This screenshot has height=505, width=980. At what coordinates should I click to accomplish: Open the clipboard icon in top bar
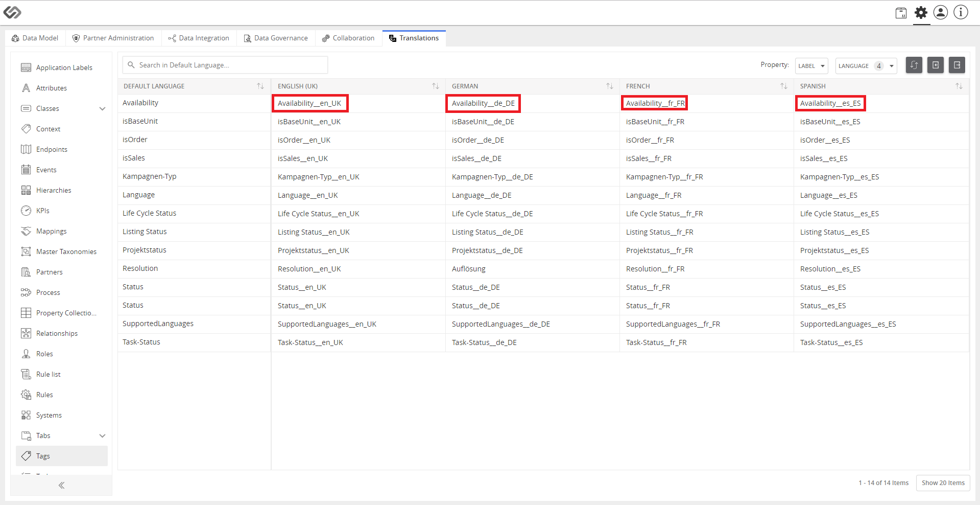pos(901,13)
